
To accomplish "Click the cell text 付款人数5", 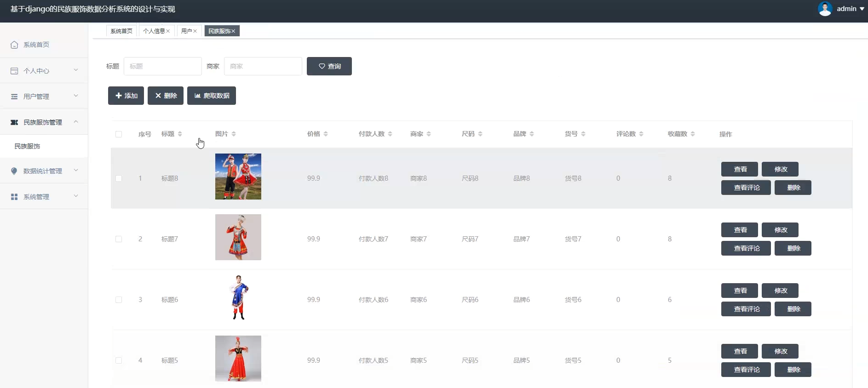I will point(374,360).
